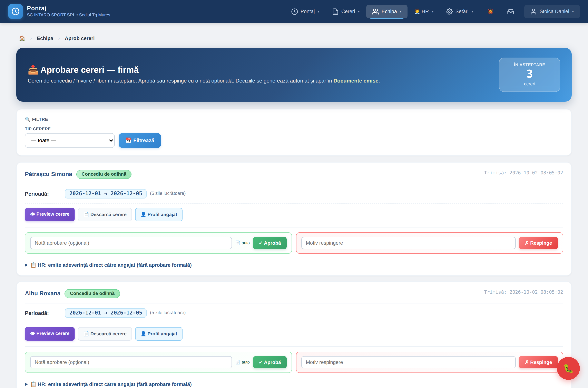The width and height of the screenshot is (588, 388).
Task: Focus Motiv respingere field for Albu Roxana
Action: [x=408, y=362]
